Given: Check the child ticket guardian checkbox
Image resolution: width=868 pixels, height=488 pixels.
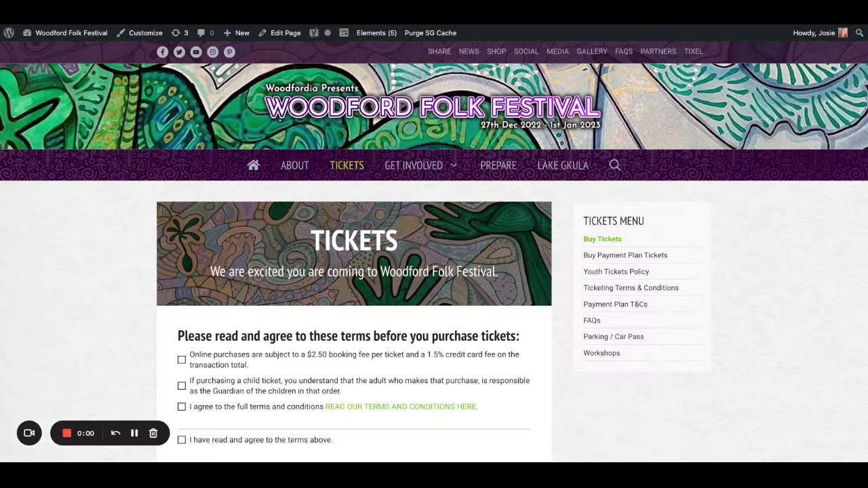Looking at the screenshot, I should point(182,386).
